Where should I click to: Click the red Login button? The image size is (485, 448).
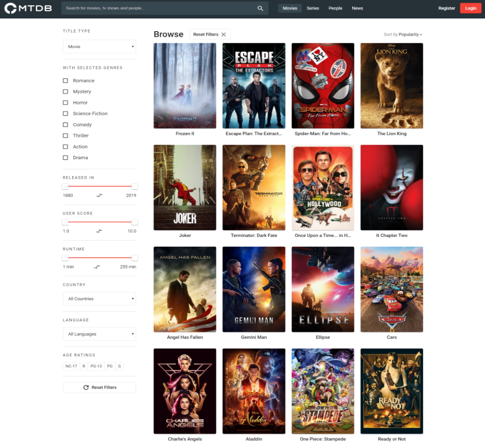[x=470, y=8]
